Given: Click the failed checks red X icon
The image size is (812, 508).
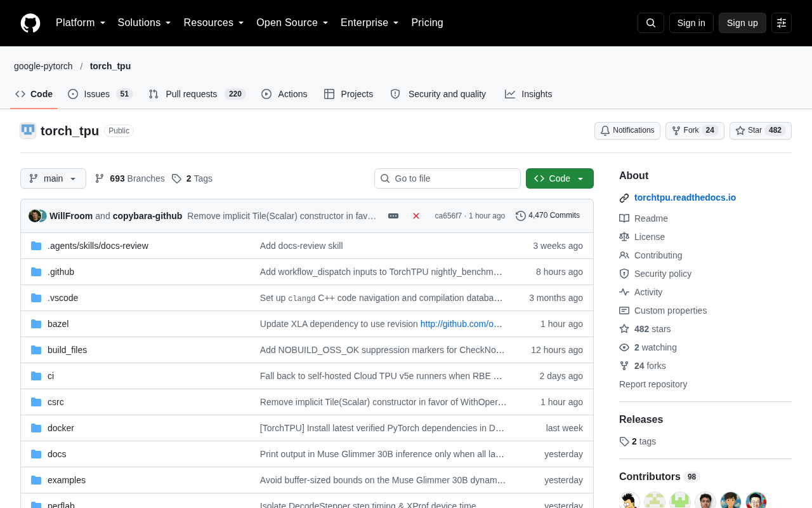Looking at the screenshot, I should 416,216.
